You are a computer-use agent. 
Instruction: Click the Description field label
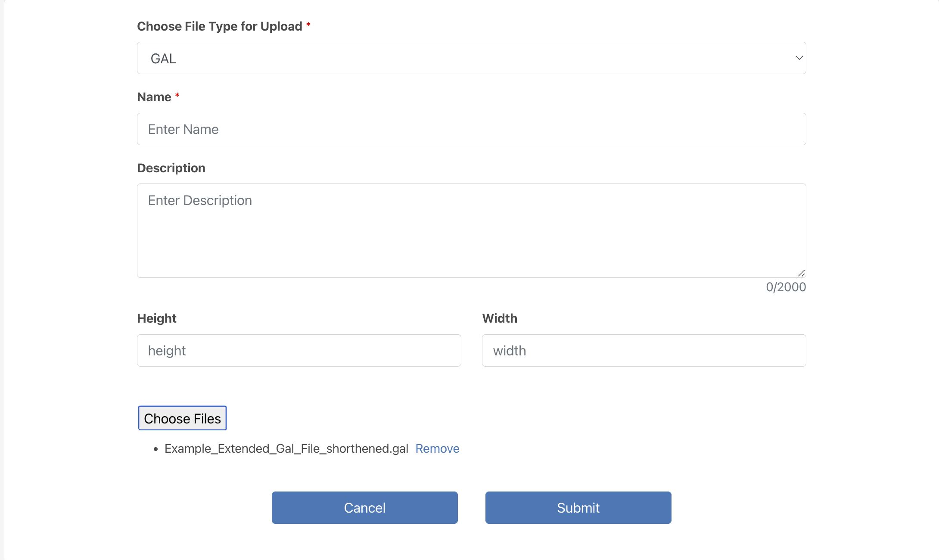(171, 168)
